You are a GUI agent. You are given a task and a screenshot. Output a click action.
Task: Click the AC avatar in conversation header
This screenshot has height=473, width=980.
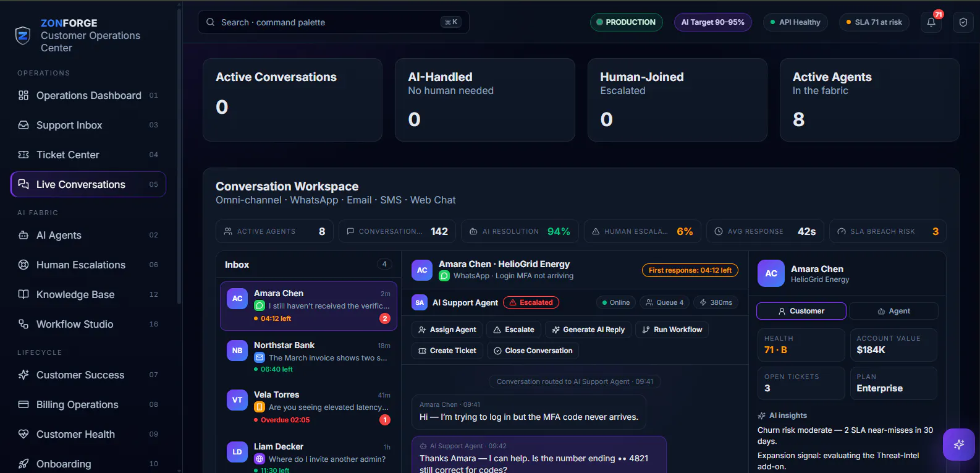[422, 270]
